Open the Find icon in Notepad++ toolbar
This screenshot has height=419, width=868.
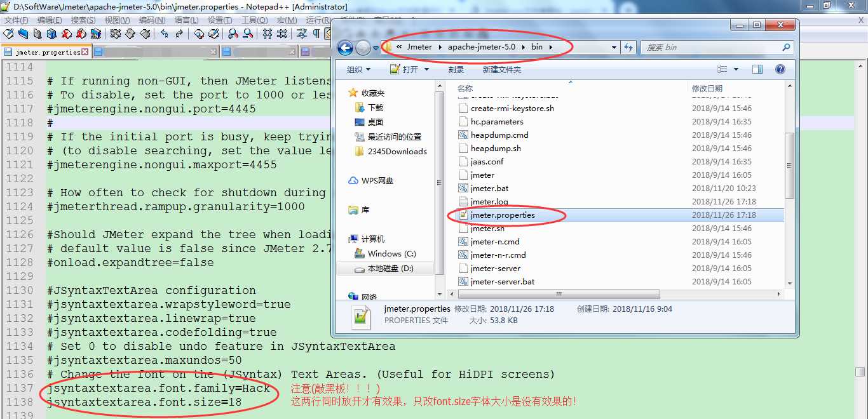pos(199,34)
